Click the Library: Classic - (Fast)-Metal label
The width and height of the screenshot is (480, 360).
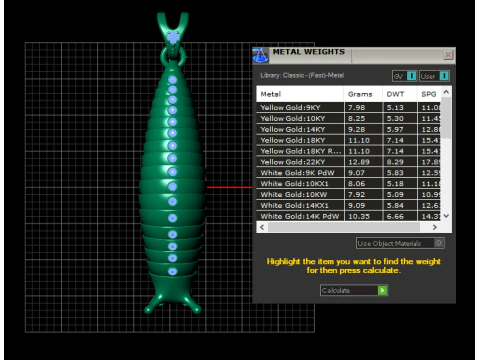point(302,75)
